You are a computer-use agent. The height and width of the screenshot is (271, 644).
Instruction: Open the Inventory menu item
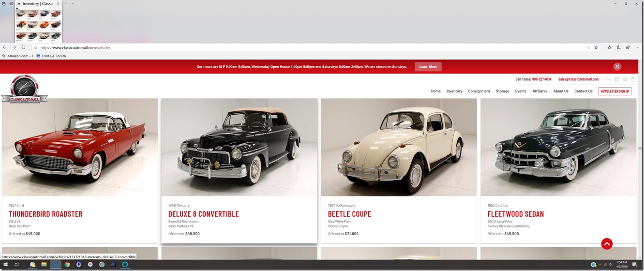pyautogui.click(x=454, y=91)
